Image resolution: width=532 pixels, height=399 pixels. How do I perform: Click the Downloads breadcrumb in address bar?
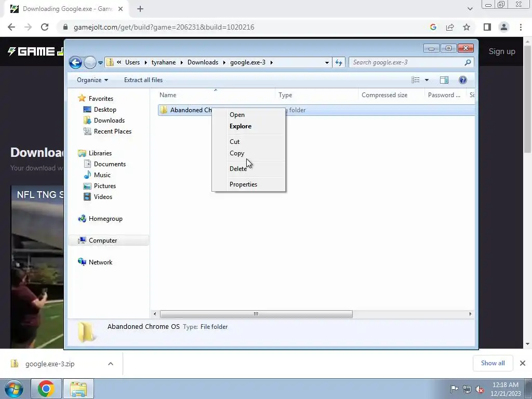(x=203, y=62)
